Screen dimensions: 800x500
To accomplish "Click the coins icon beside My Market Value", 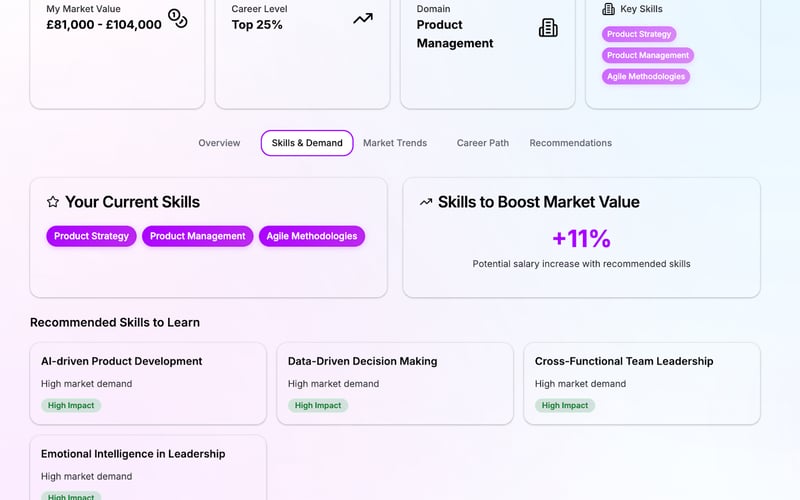I will point(177,18).
